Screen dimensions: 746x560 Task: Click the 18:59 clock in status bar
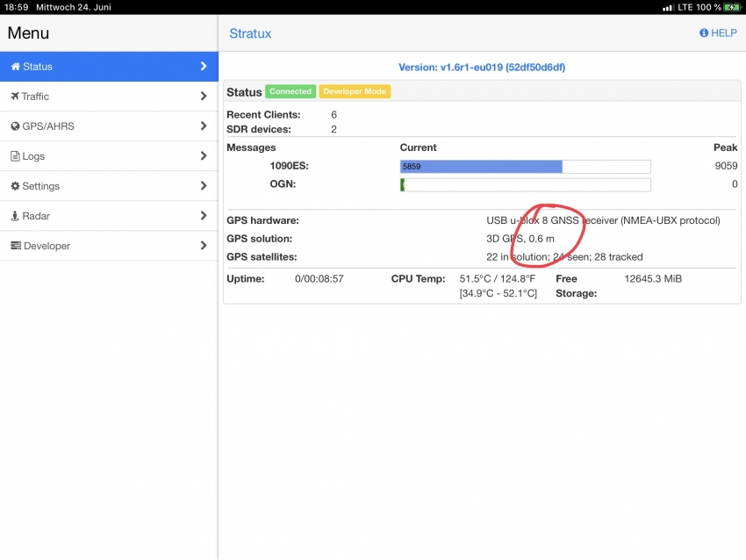pos(16,7)
